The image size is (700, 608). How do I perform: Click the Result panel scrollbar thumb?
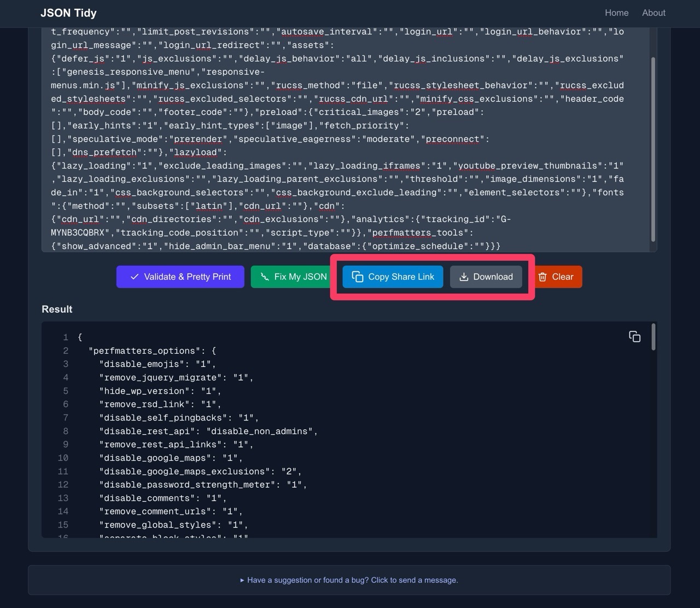tap(653, 337)
